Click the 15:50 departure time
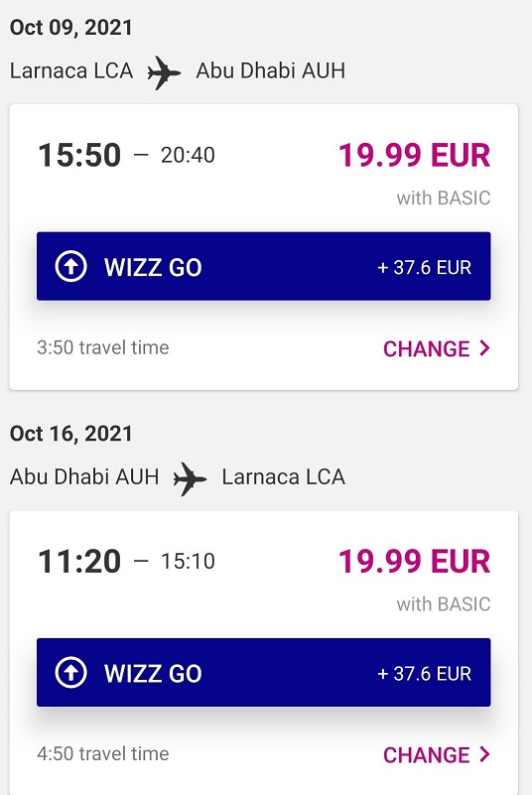The width and height of the screenshot is (532, 795). coord(79,155)
